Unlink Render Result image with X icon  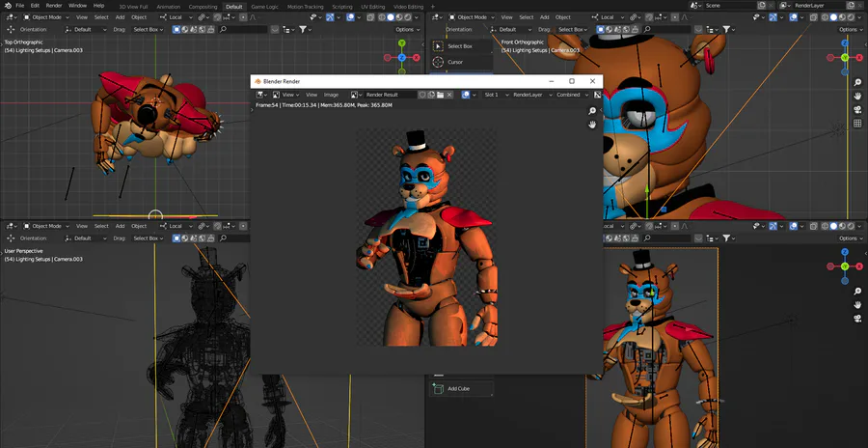(x=449, y=95)
